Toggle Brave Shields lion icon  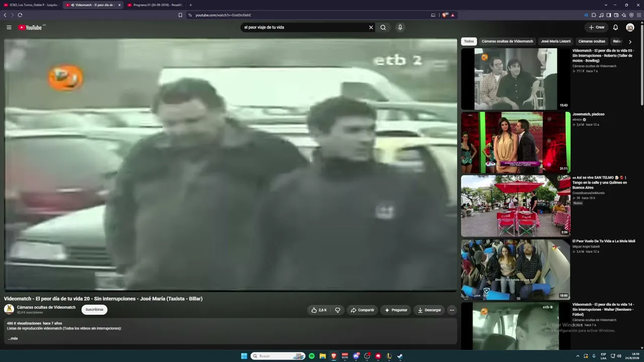[445, 15]
